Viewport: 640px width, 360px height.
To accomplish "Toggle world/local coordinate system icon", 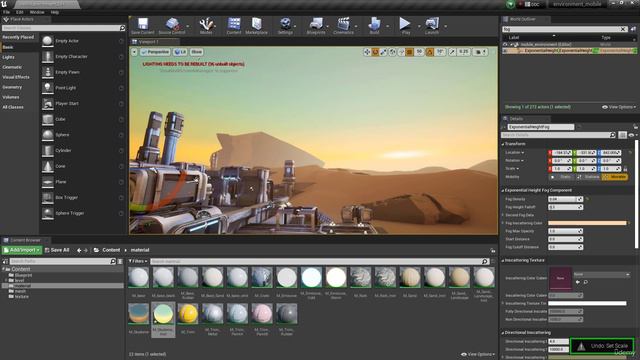I will [392, 52].
